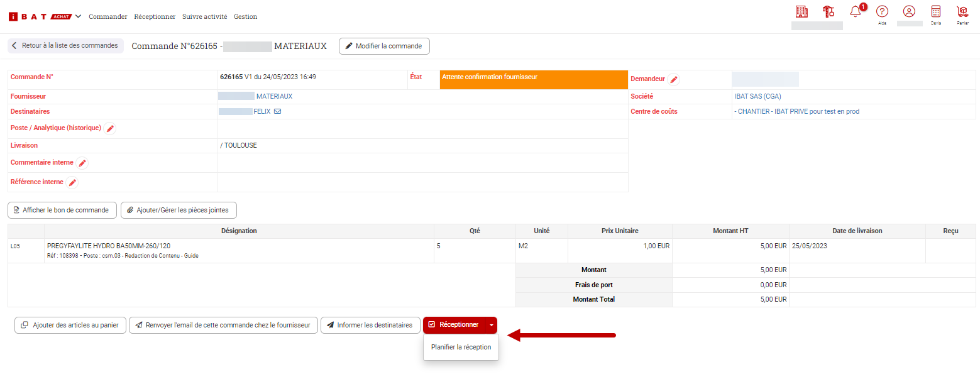980x384 pixels.
Task: Open the user account profile icon
Action: coord(909,12)
